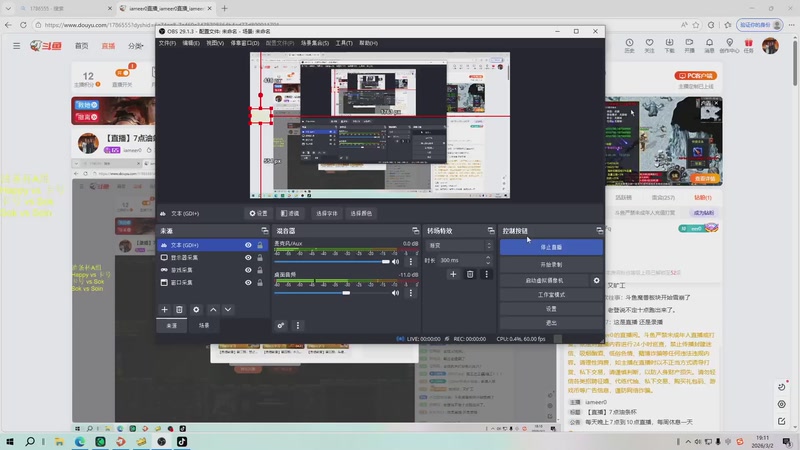Toggle the 直播开关 switch on Douyu page

point(122,73)
